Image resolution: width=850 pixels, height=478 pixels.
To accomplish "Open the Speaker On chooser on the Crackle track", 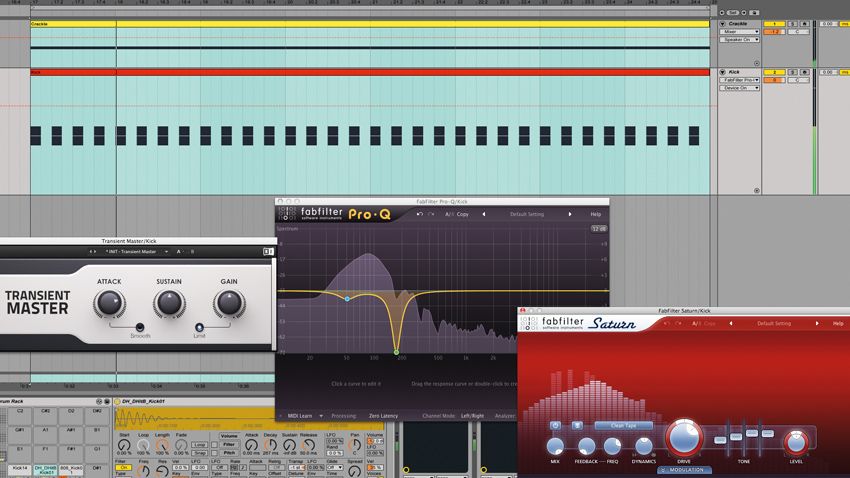I will point(739,40).
